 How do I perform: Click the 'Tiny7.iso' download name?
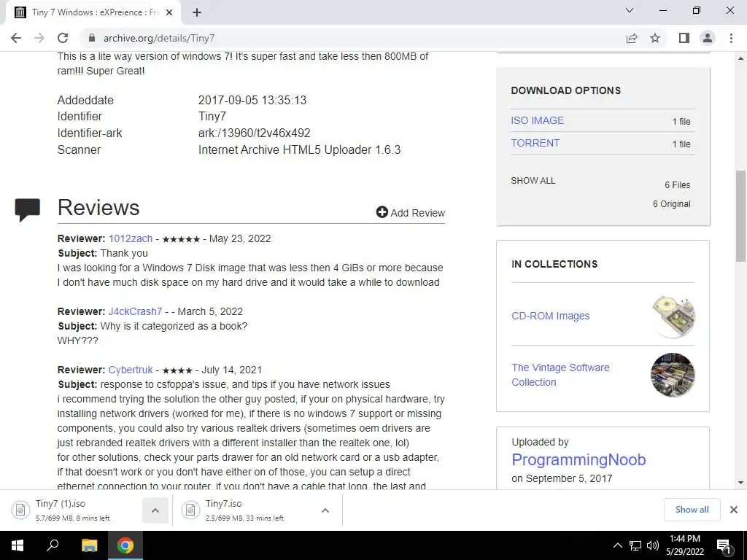223,504
